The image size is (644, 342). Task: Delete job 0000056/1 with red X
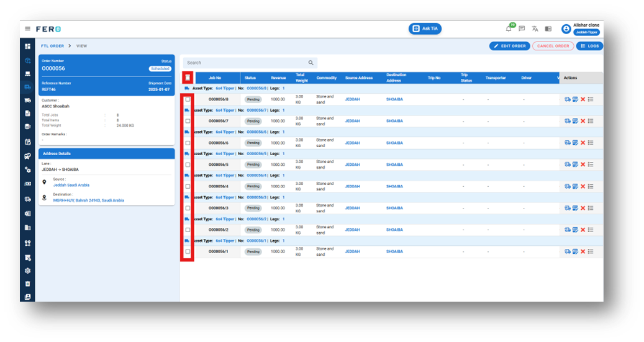coord(583,251)
